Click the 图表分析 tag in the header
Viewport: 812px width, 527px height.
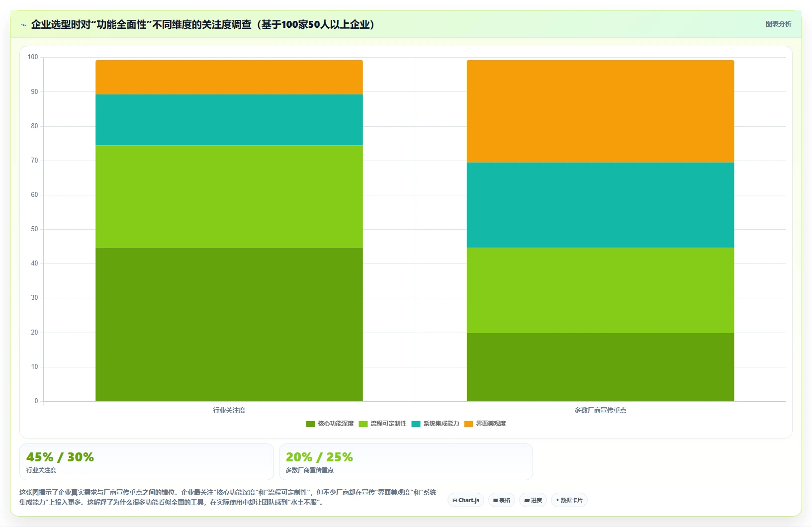778,24
